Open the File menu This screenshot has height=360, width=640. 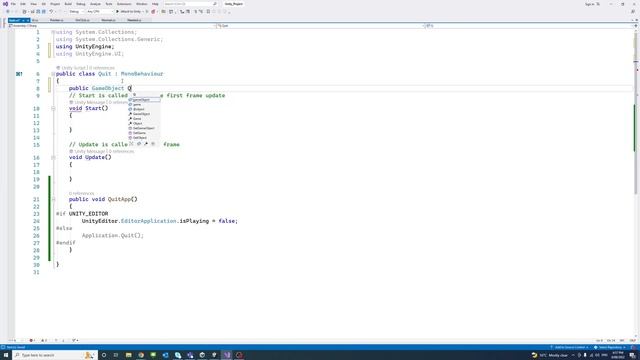pos(13,4)
